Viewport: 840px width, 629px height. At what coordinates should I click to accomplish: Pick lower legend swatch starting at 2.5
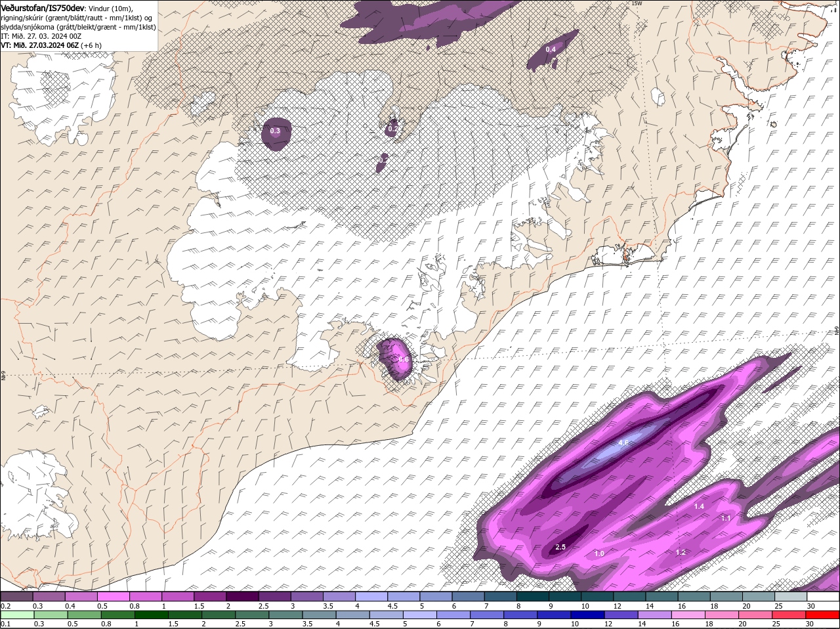(253, 615)
